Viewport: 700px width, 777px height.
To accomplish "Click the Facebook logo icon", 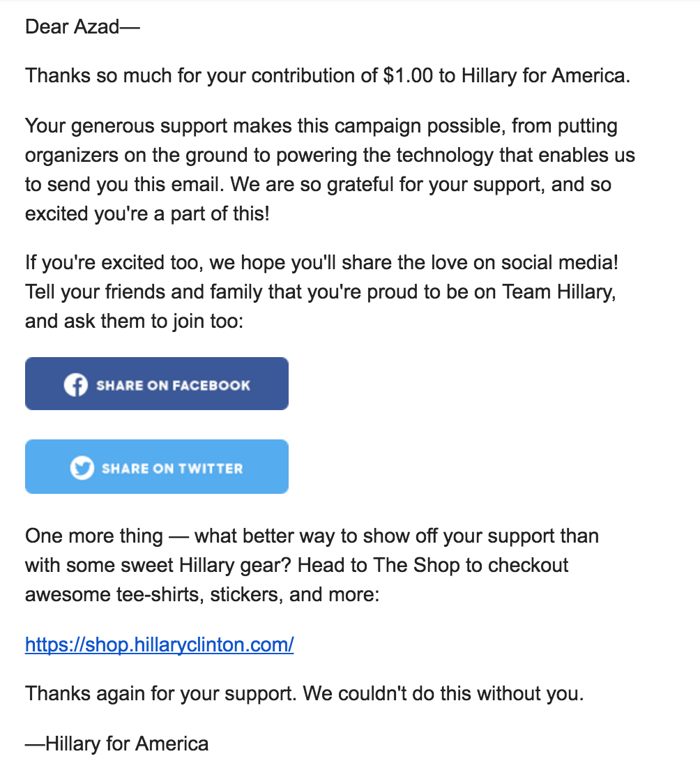I will click(75, 385).
